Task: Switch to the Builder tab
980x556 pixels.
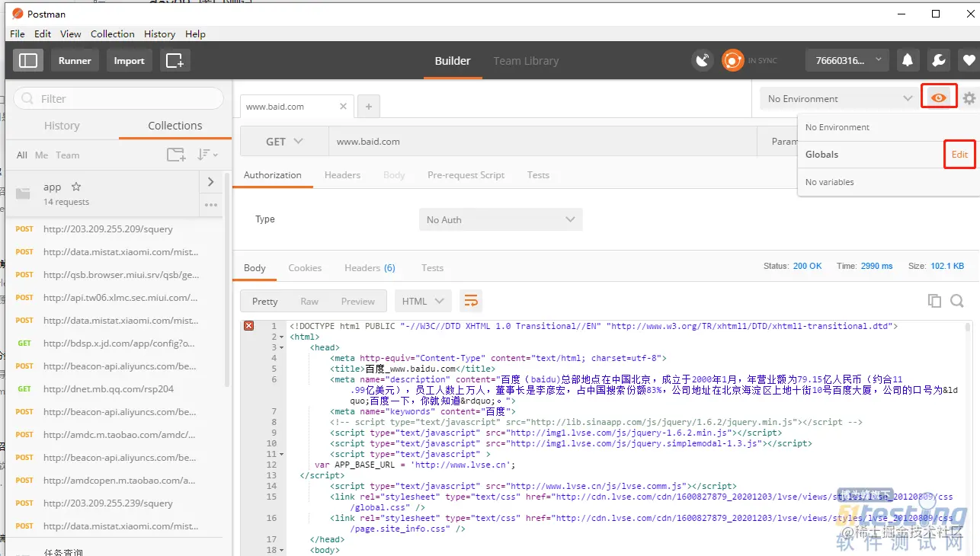Action: tap(453, 61)
